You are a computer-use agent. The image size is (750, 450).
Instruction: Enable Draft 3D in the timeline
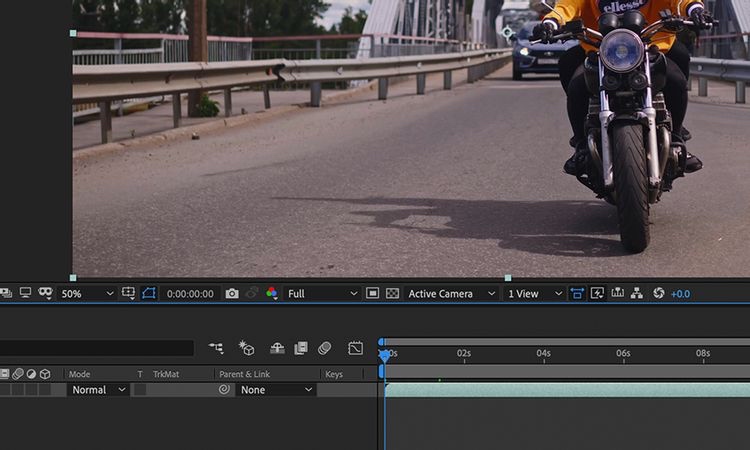pos(246,348)
